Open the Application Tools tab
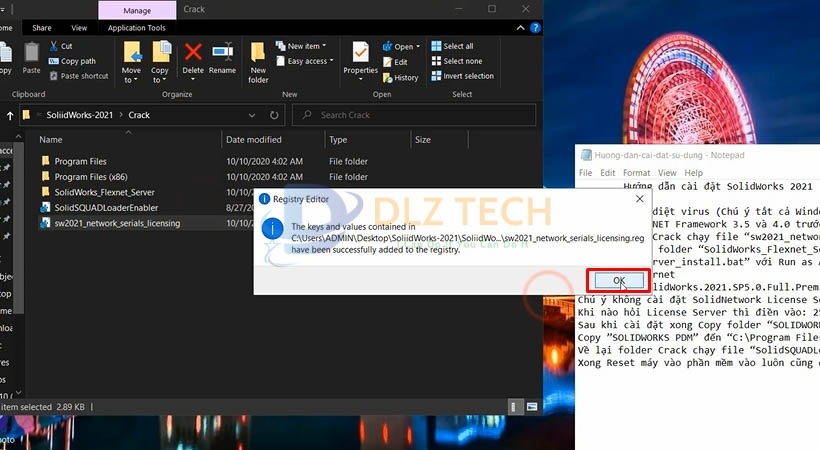Screen dimensions: 820x450 pos(136,28)
